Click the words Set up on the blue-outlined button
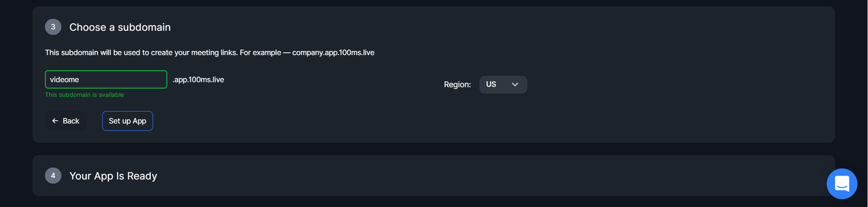This screenshot has height=207, width=868. [119, 121]
